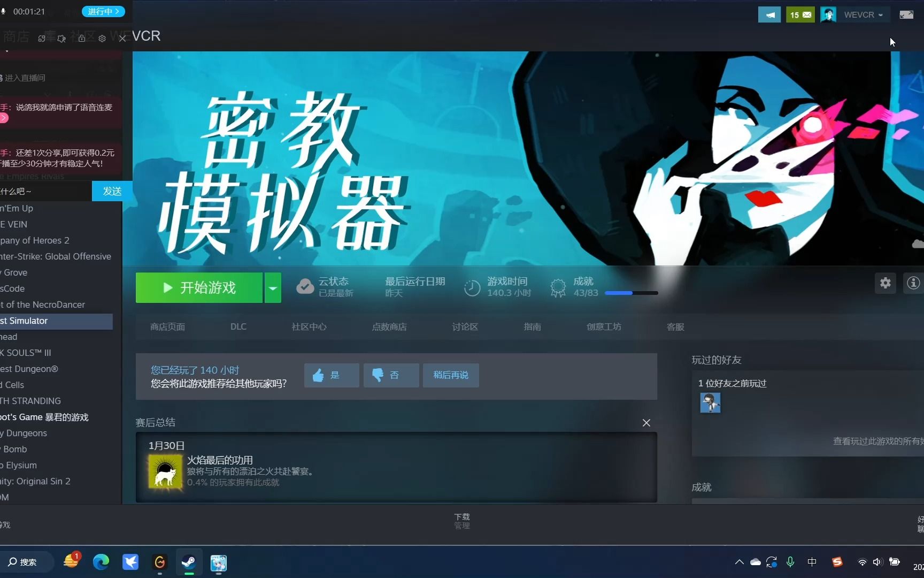Click the 云状态 cloud status icon
Image resolution: width=924 pixels, height=578 pixels.
pyautogui.click(x=305, y=286)
